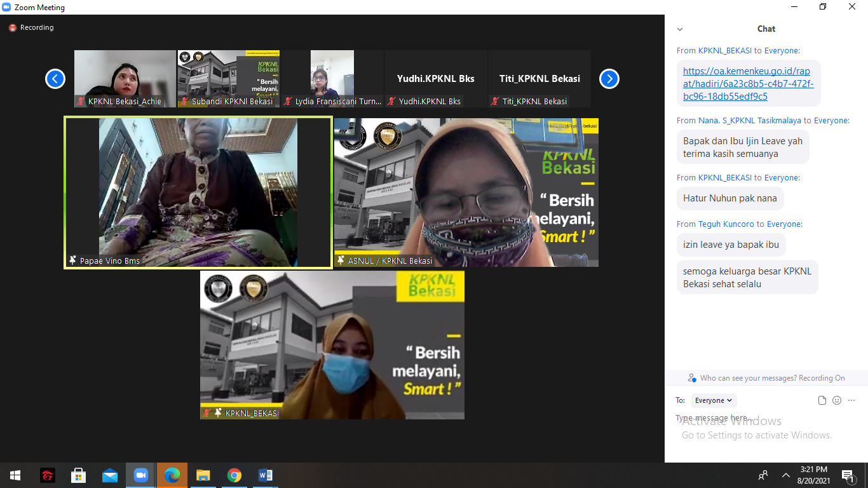The height and width of the screenshot is (488, 868).
Task: Click the Zoom icon in taskbar
Action: pos(140,475)
